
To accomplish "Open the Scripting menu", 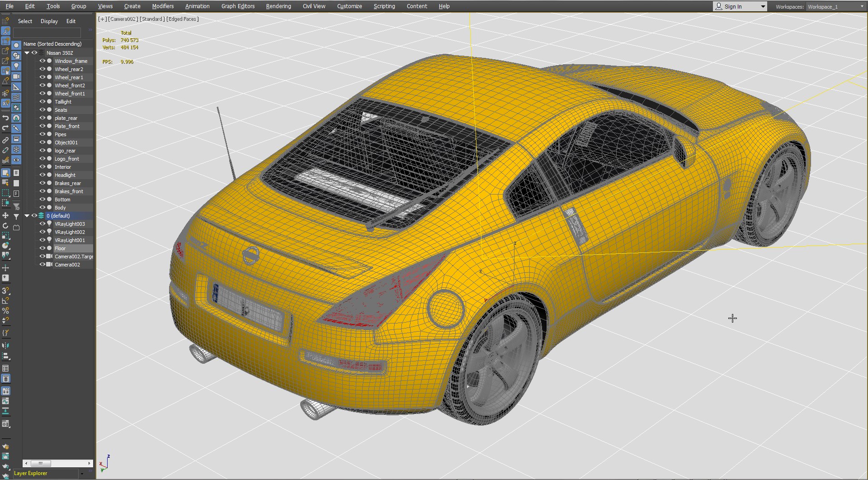I will click(x=384, y=6).
